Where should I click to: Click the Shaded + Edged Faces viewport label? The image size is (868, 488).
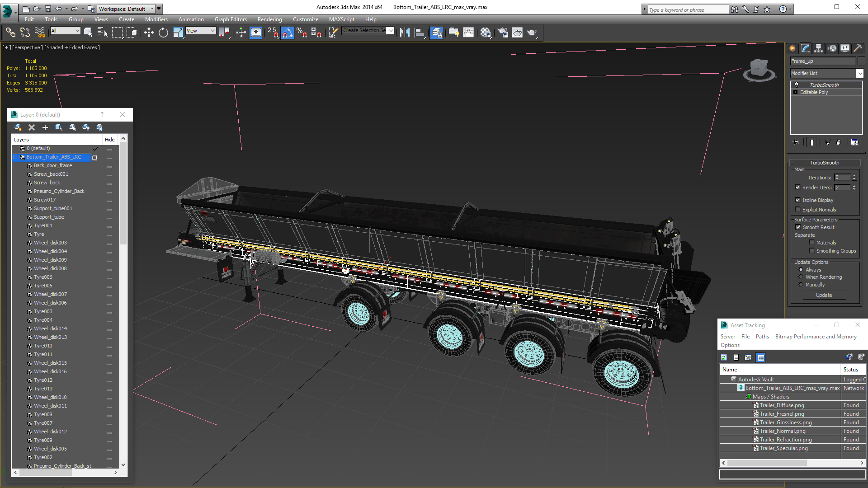click(72, 47)
